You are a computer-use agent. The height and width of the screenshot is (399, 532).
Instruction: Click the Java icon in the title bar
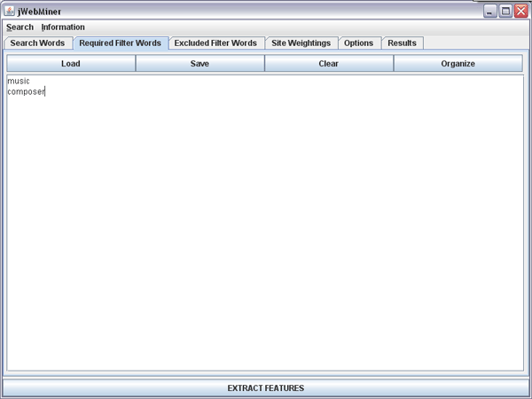10,11
